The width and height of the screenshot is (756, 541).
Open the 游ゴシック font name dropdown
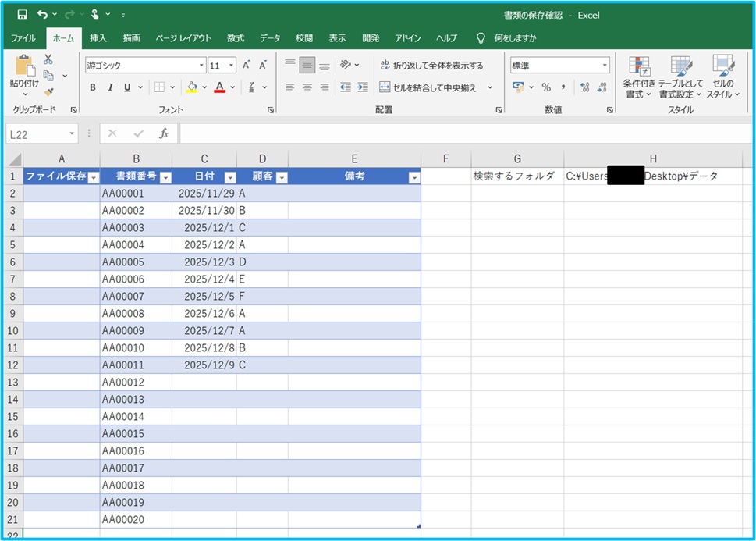201,66
